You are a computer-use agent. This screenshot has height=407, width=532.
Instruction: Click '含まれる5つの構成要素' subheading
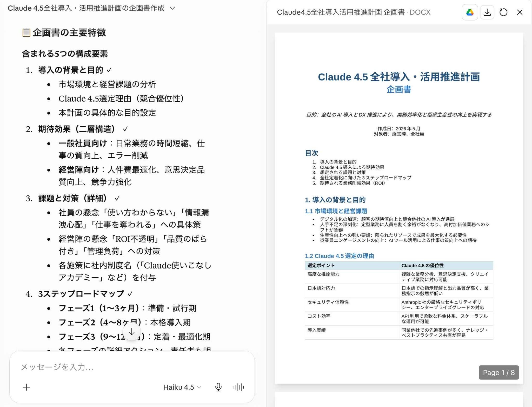click(65, 54)
